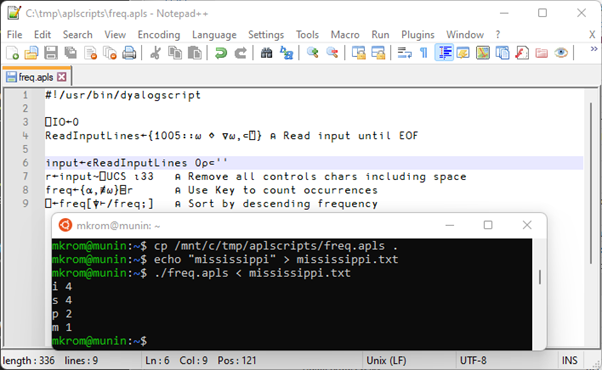Open the File menu
Image resolution: width=602 pixels, height=370 pixels.
point(15,35)
